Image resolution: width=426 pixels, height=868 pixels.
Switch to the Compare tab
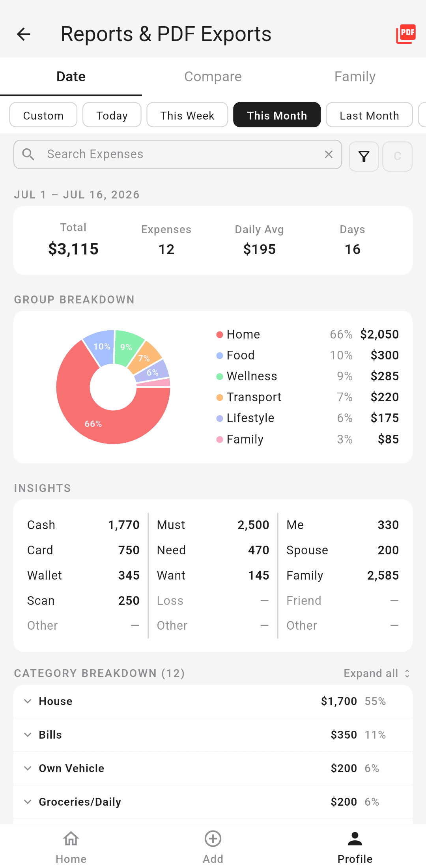tap(213, 77)
